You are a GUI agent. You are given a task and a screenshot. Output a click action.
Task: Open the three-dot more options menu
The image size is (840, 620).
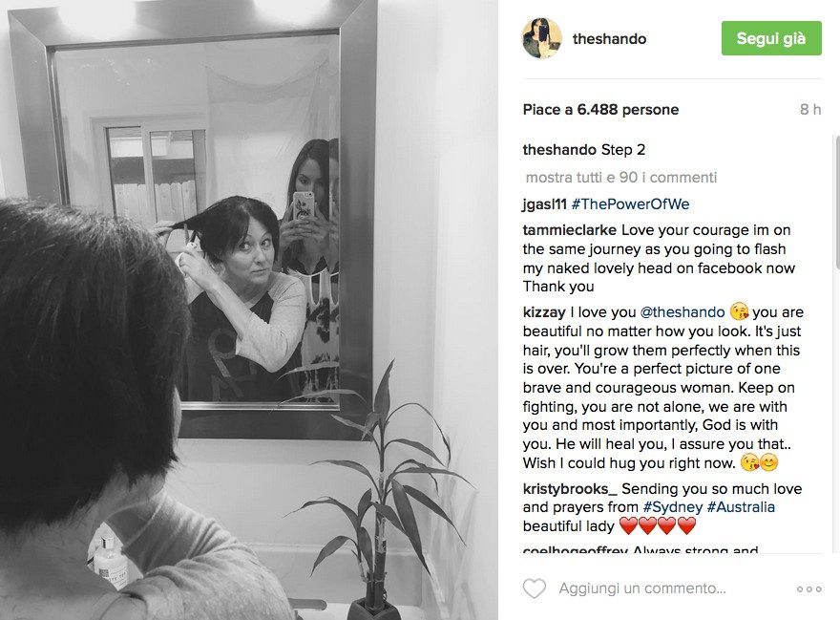pos(808,588)
